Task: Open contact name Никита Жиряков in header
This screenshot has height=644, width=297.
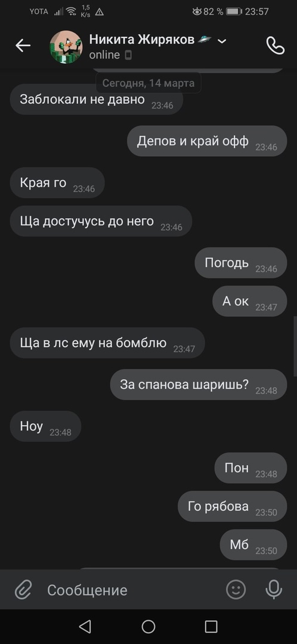Action: (142, 40)
